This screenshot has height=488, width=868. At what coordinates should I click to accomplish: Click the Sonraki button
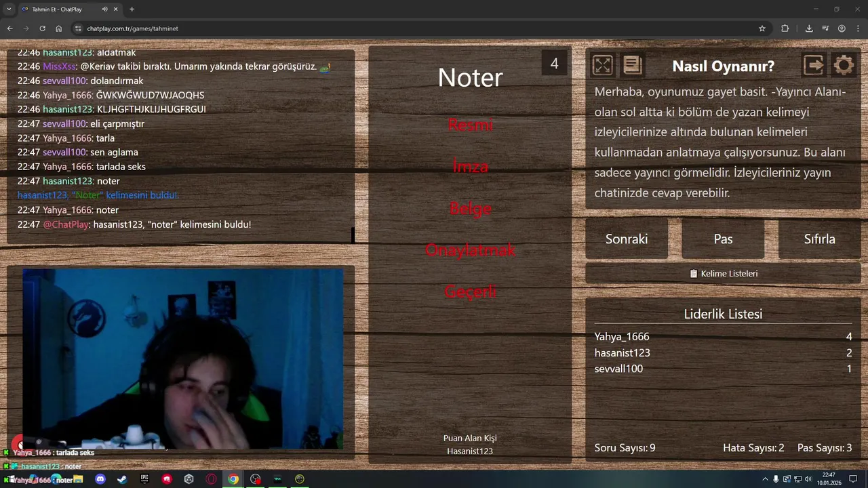tap(627, 239)
